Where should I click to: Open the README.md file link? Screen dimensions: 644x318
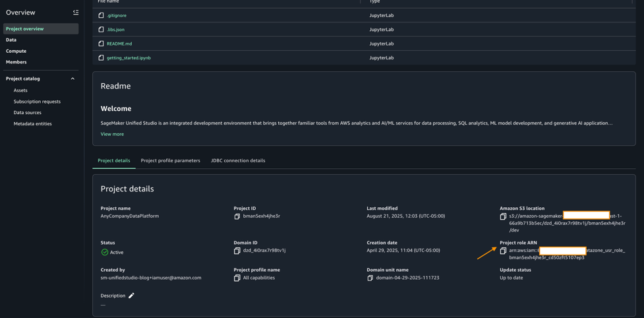click(119, 44)
